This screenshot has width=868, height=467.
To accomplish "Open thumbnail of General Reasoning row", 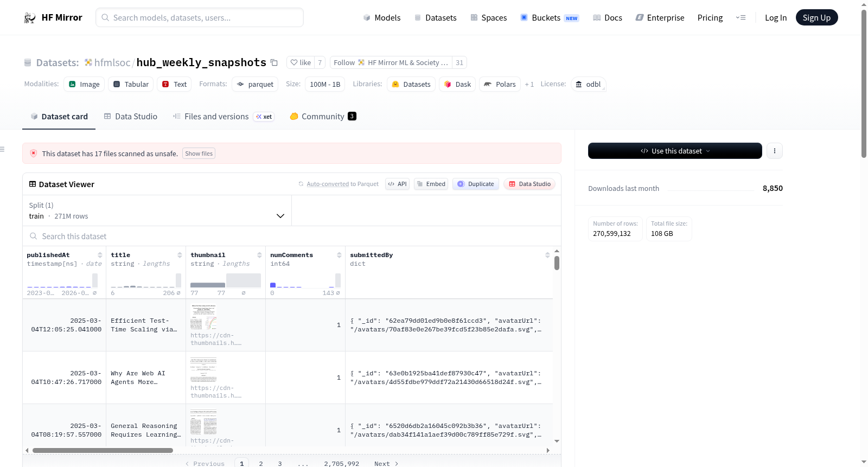I will pos(203,422).
